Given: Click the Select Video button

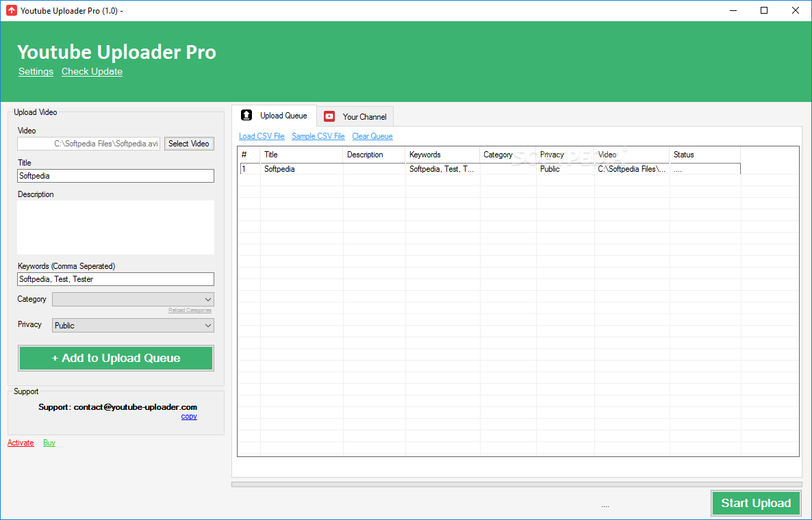Looking at the screenshot, I should [x=189, y=144].
